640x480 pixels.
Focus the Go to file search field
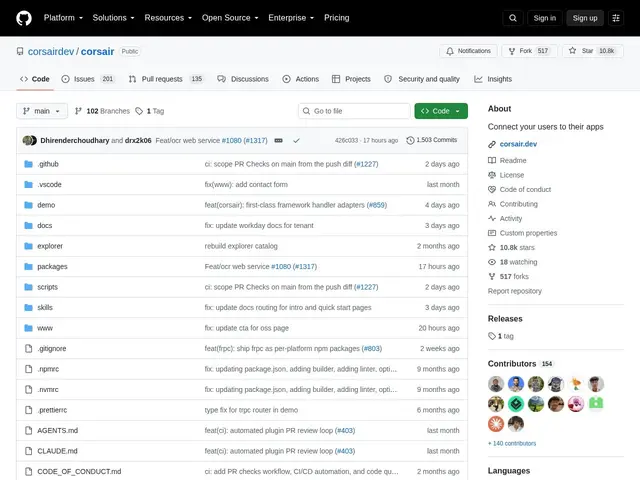354,111
